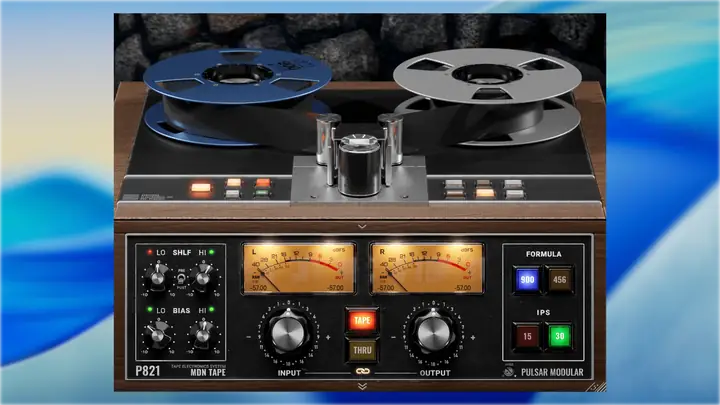
Task: Engage the TAPE mode button
Action: tap(362, 320)
